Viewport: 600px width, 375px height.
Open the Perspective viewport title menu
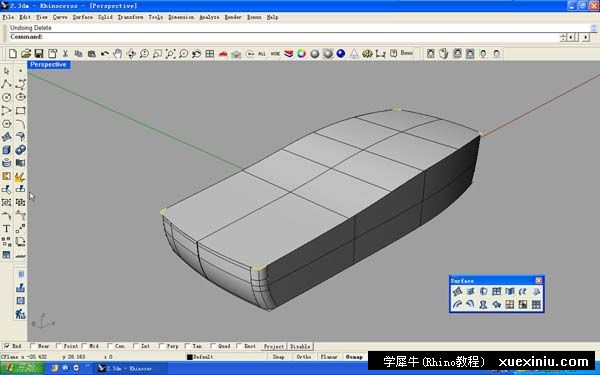49,65
